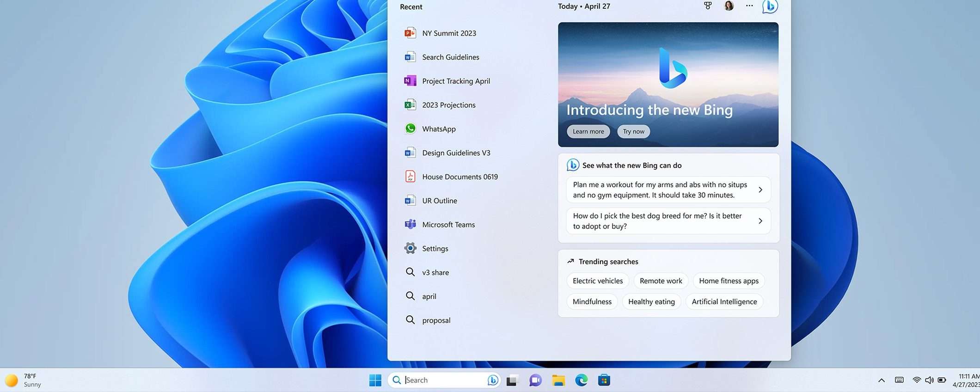The height and width of the screenshot is (392, 980).
Task: Click the Task View taskbar icon
Action: (512, 380)
